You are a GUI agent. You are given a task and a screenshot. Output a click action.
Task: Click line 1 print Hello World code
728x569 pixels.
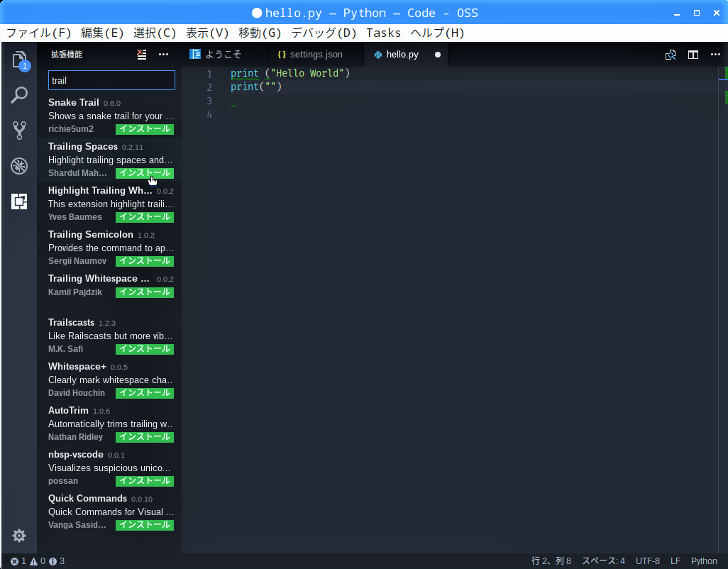coord(290,73)
